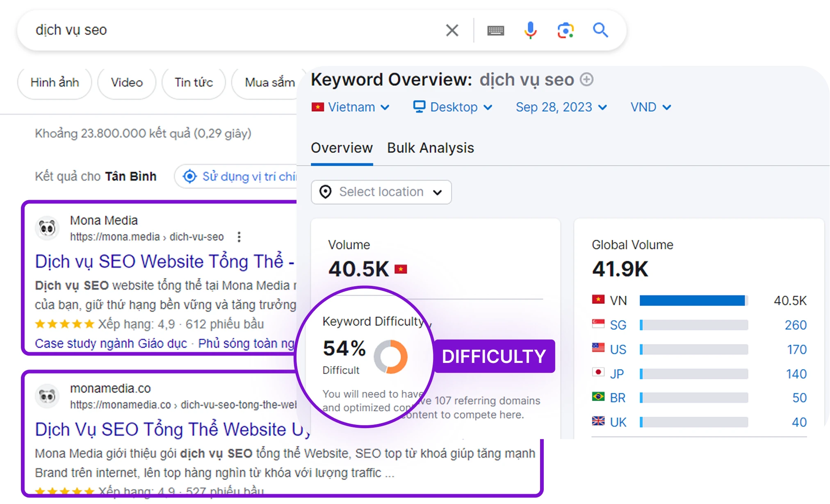Click the JP flag in Global Volume list
Image resolution: width=830 pixels, height=504 pixels.
(598, 372)
